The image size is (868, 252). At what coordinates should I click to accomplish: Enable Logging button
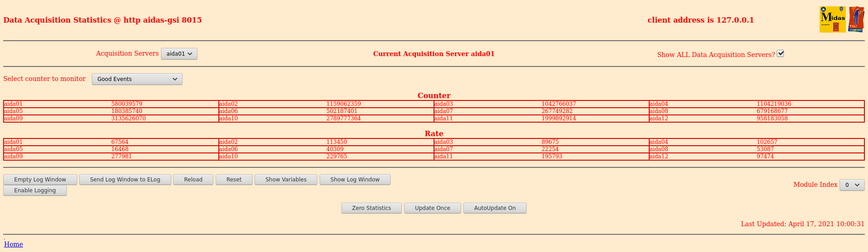point(35,190)
